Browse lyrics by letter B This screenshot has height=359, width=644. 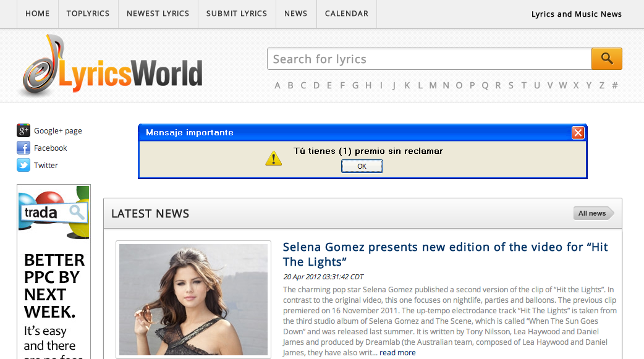tap(290, 85)
